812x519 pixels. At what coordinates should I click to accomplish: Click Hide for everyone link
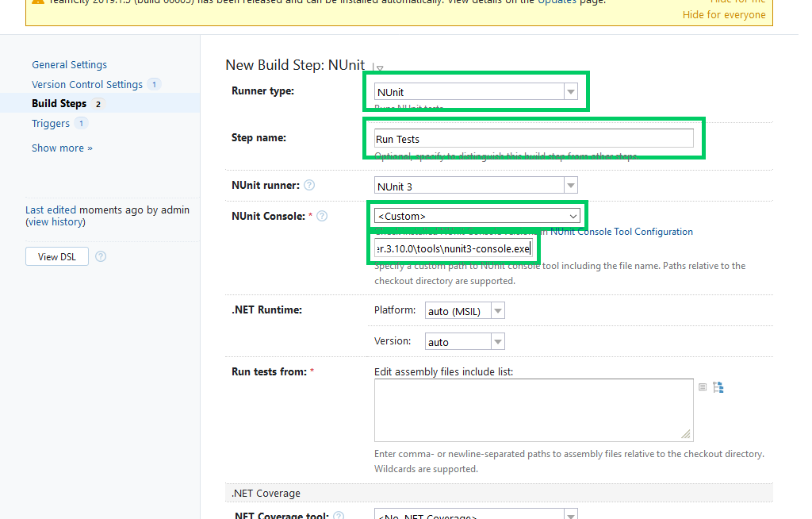[x=724, y=15]
